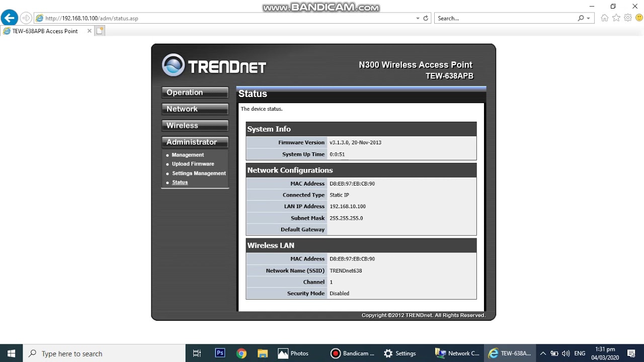
Task: Open the Management link
Action: [x=188, y=155]
